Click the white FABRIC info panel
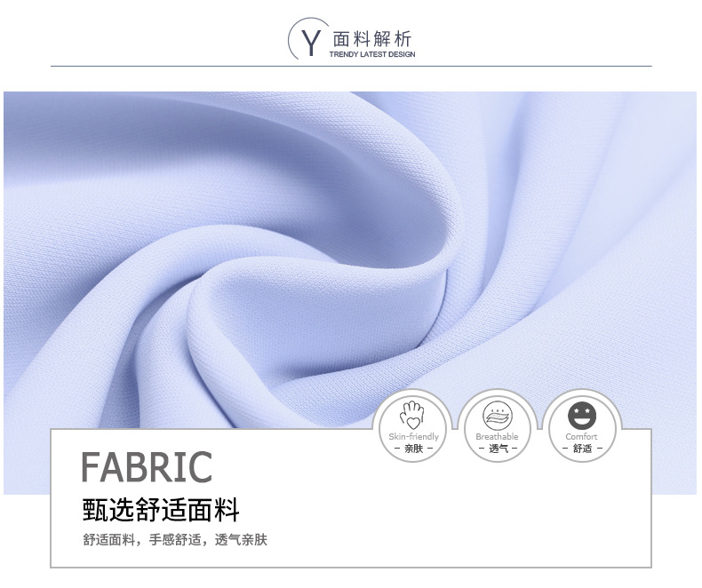Screen dimensions: 702x588 pos(351,498)
